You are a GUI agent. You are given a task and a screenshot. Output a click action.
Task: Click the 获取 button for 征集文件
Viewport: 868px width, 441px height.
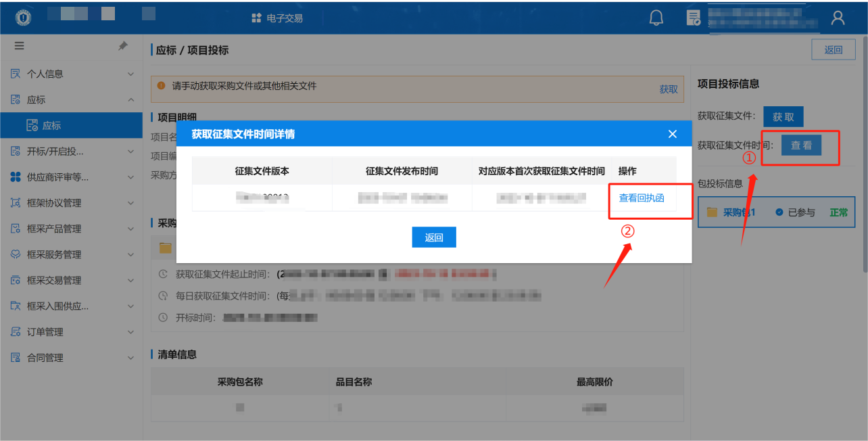(x=783, y=116)
